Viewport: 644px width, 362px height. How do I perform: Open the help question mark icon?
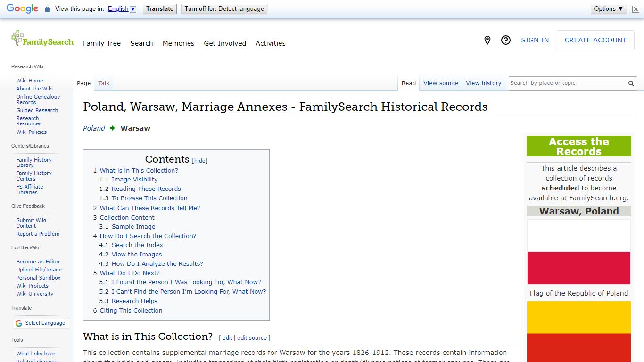point(506,41)
